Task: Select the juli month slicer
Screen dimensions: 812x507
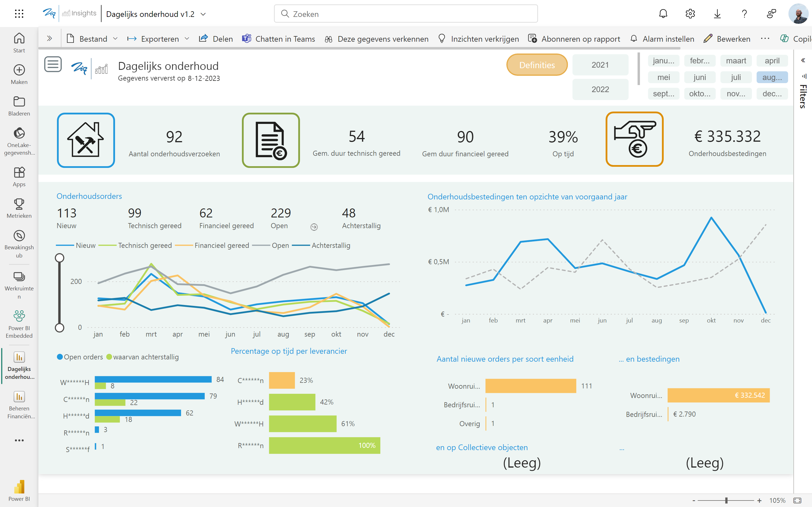Action: point(736,77)
